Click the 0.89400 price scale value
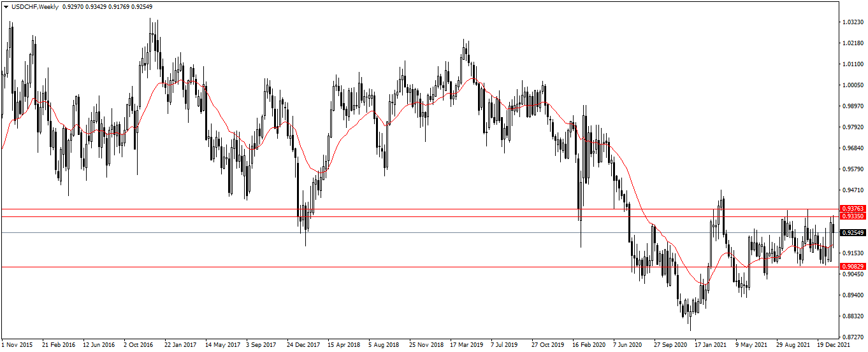This screenshot has width=868, height=352. click(853, 295)
